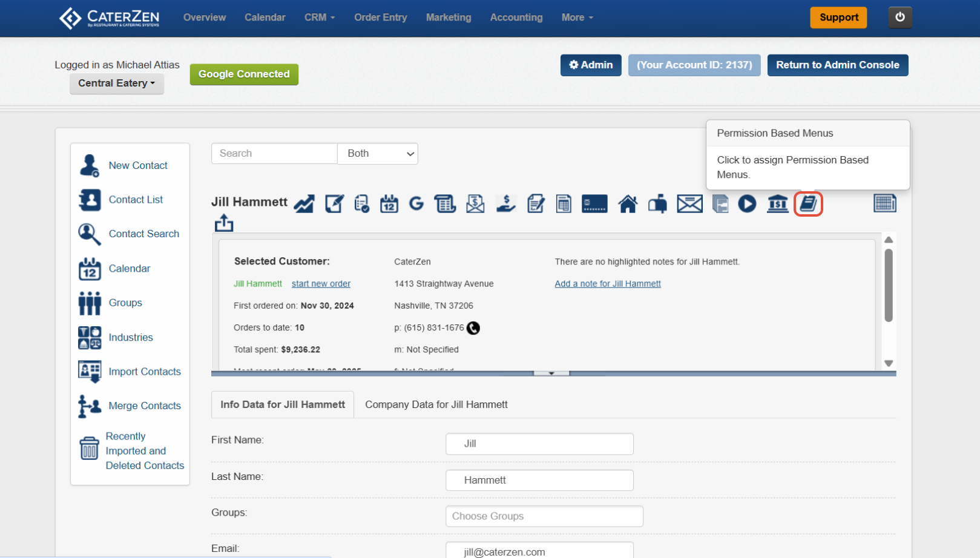Click the hand holding dollar icon
This screenshot has height=558, width=980.
tap(505, 204)
